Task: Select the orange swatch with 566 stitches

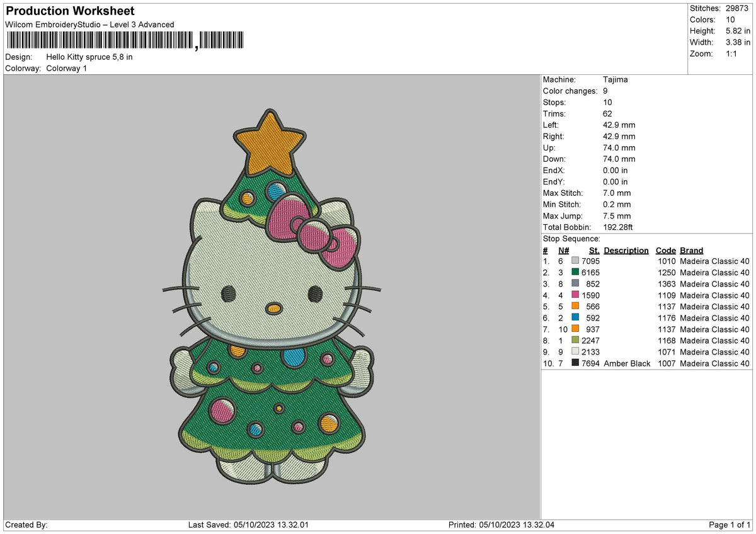Action: tap(575, 306)
